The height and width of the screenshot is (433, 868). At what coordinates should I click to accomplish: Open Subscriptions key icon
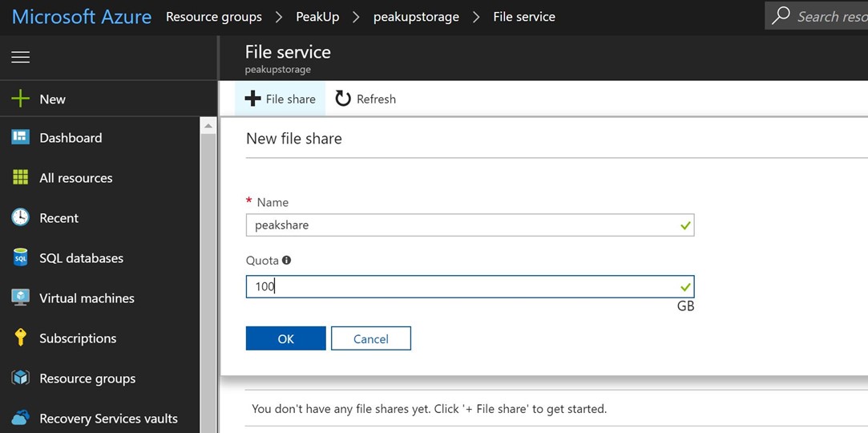coord(21,338)
